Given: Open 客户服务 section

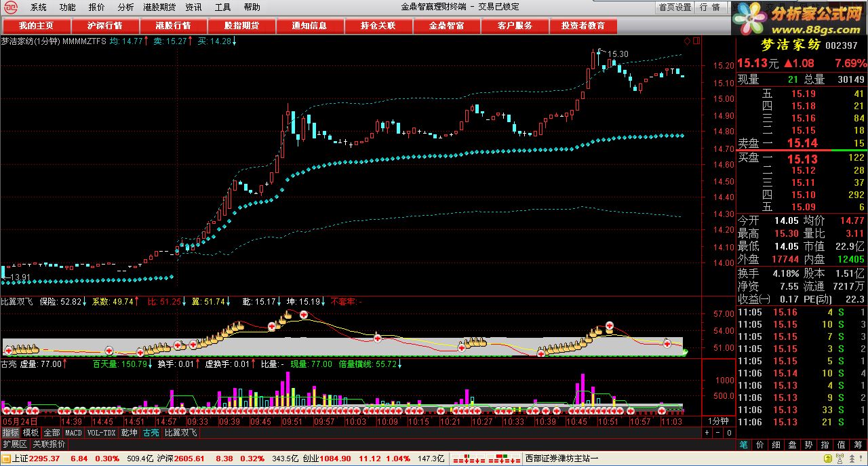Looking at the screenshot, I should pos(515,26).
